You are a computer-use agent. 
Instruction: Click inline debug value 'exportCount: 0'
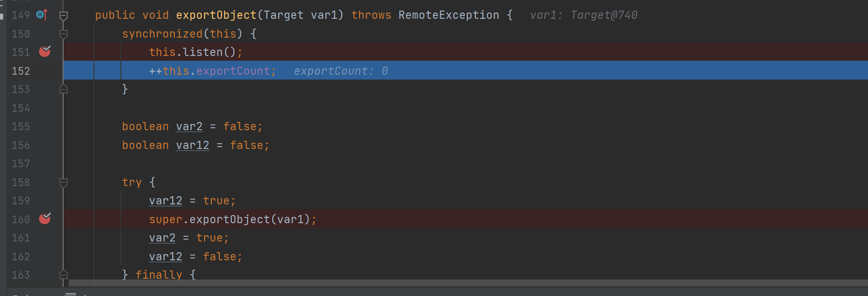pos(341,71)
